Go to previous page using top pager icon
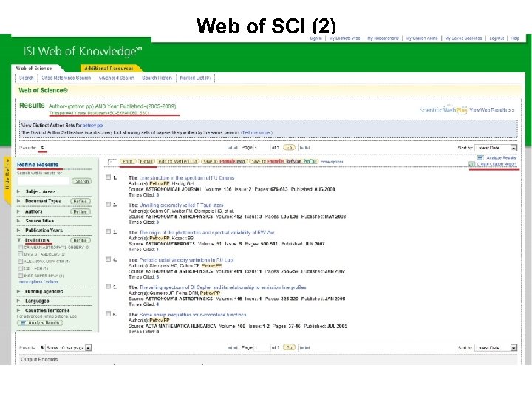This screenshot has height=399, width=532. [236, 148]
